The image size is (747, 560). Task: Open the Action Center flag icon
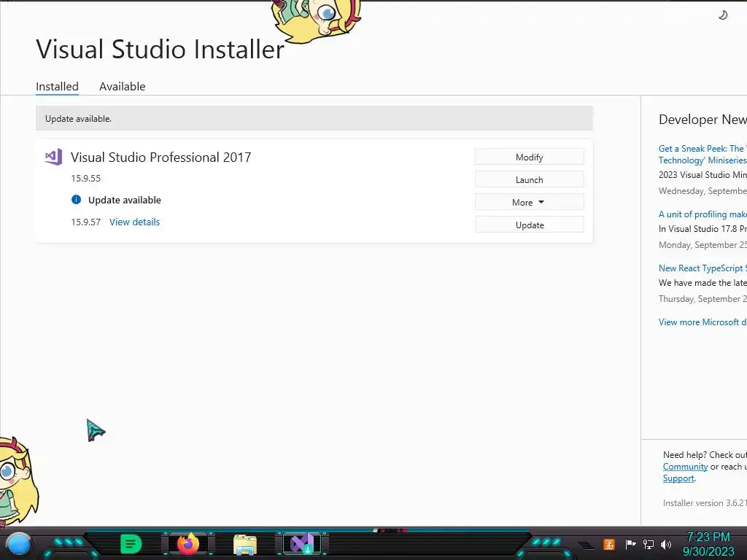pyautogui.click(x=630, y=544)
